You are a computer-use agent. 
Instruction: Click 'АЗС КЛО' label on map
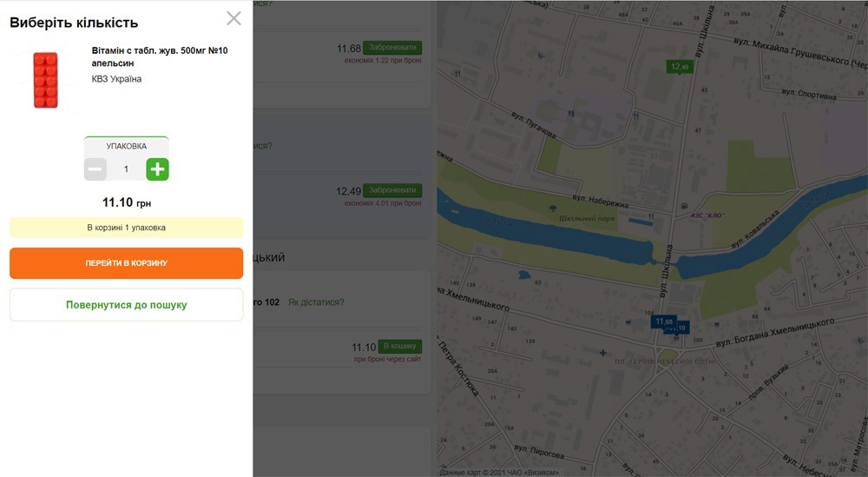(x=707, y=215)
